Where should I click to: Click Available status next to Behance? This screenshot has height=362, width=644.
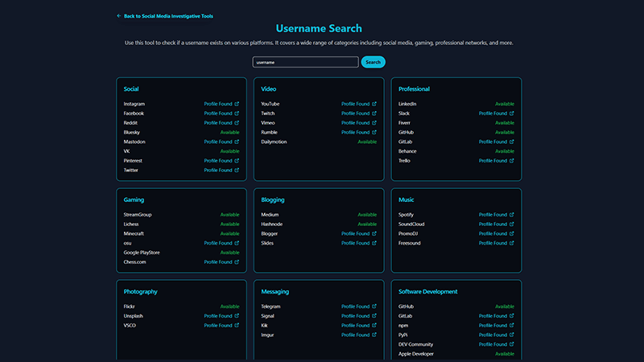coord(505,151)
